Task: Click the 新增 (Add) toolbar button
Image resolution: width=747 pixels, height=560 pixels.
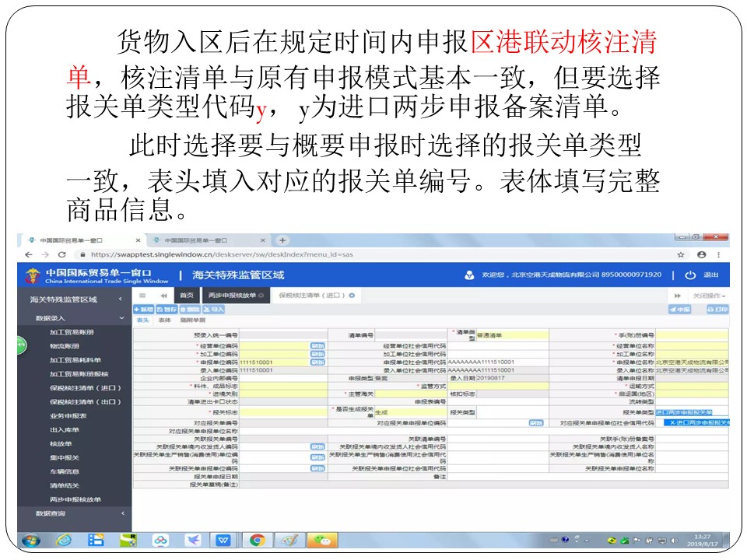Action: pos(143,309)
